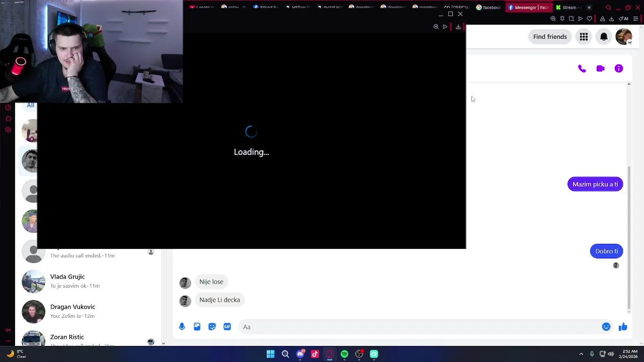Open Dragan Vukovic conversation

(91, 311)
